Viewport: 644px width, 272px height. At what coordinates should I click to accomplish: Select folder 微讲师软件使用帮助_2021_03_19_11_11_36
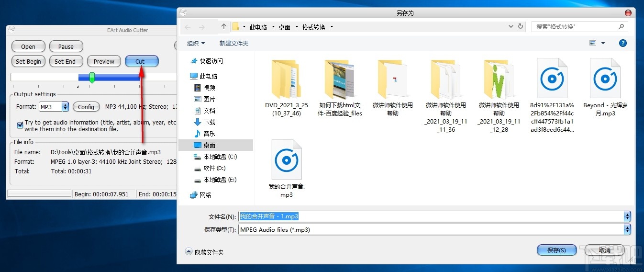coord(446,96)
